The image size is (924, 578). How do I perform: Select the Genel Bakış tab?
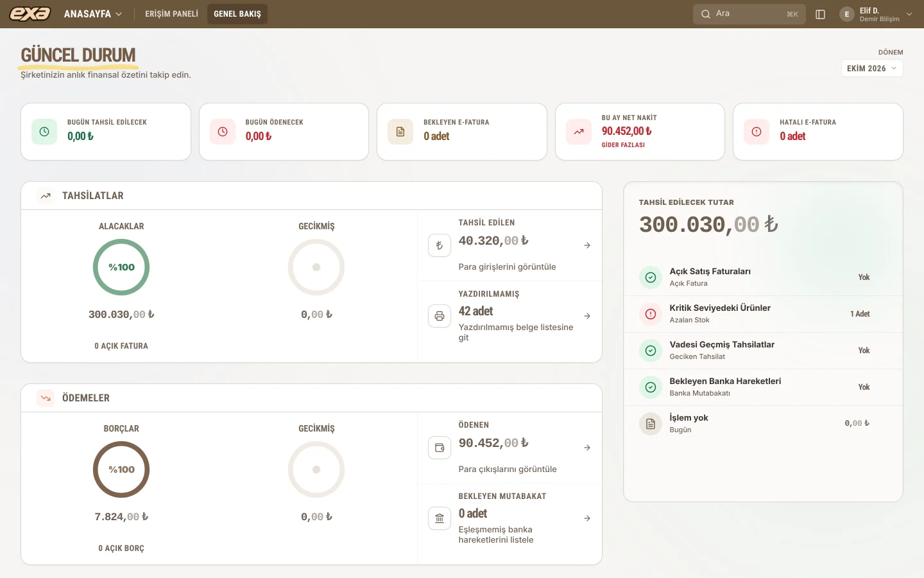(x=237, y=14)
